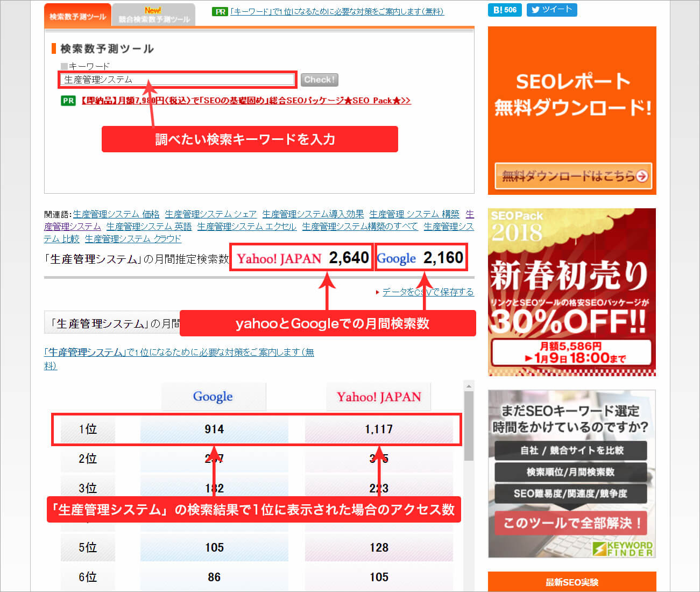Open related term 生産管理システム構築のすべて
This screenshot has width=700, height=592.
coord(360,227)
